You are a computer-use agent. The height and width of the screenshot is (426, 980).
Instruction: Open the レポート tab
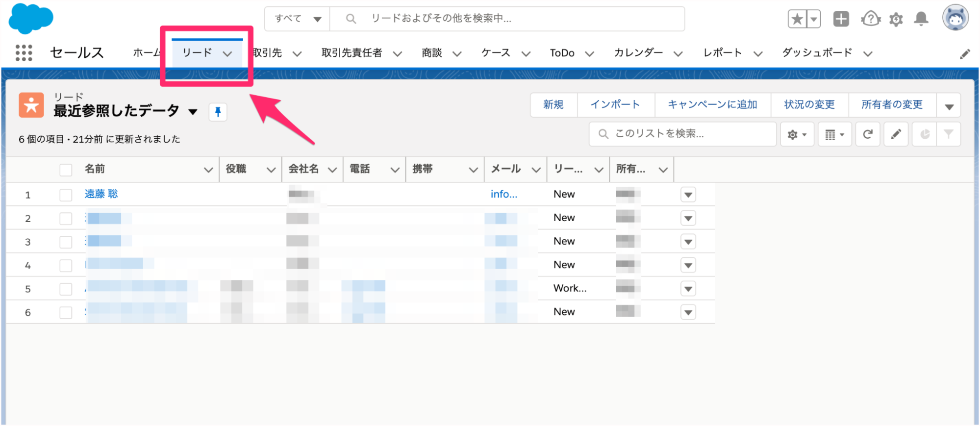(722, 53)
